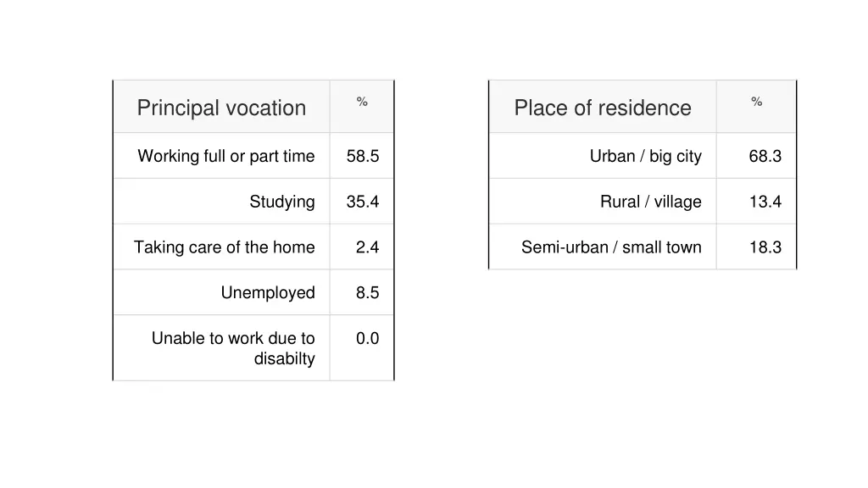Select the Studying row label
868x488 pixels.
[281, 202]
